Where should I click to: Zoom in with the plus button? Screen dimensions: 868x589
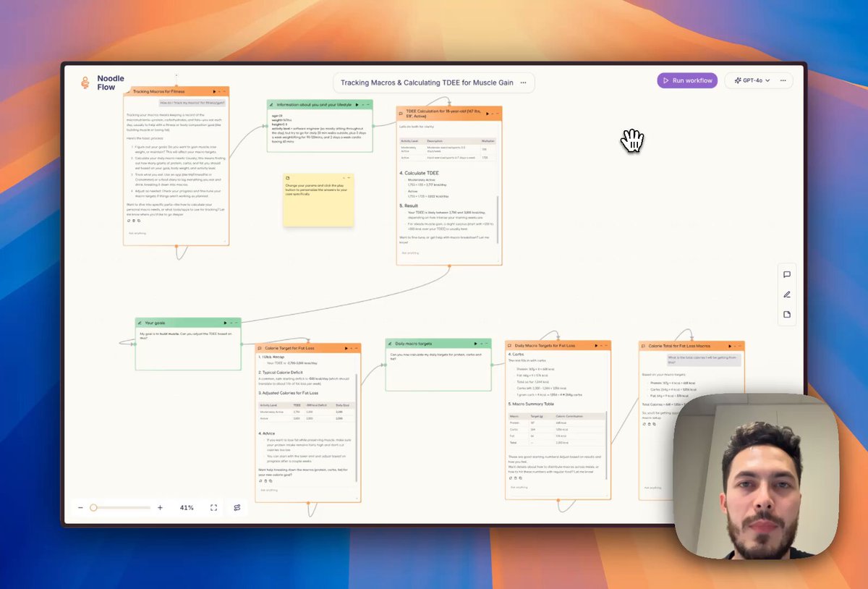point(160,508)
